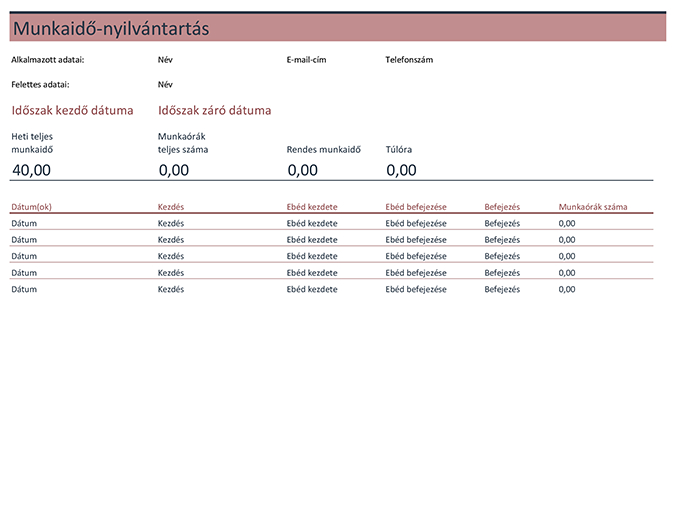Select Kezdés cell in last data row
The height and width of the screenshot is (520, 675).
click(x=171, y=289)
